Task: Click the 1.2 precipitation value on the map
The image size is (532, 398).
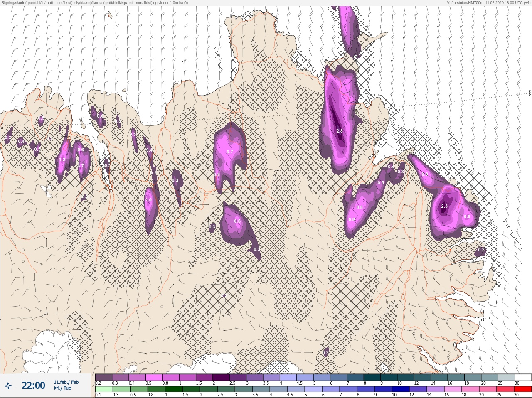Action: pyautogui.click(x=62, y=160)
